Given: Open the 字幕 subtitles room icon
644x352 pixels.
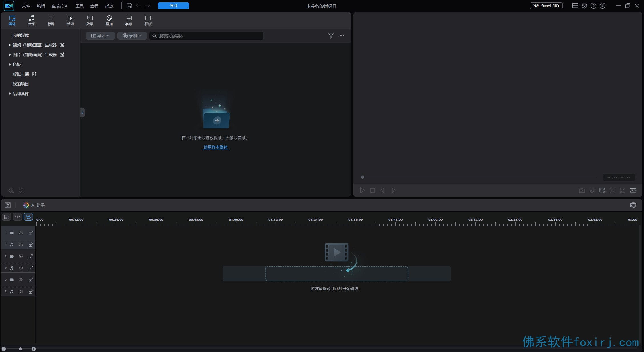Looking at the screenshot, I should click(129, 18).
